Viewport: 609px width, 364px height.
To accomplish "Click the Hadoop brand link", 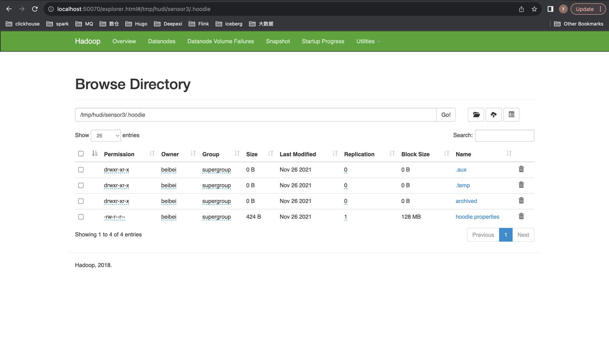I will coord(87,41).
